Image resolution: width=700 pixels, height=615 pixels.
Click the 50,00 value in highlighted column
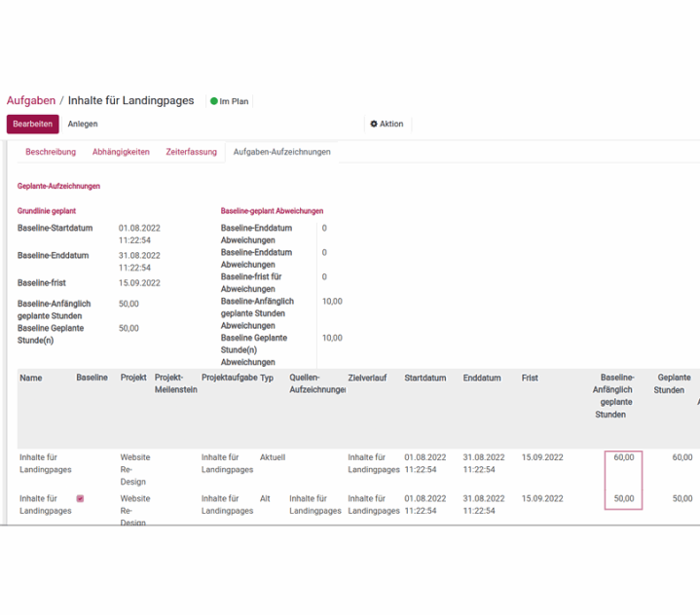[623, 498]
